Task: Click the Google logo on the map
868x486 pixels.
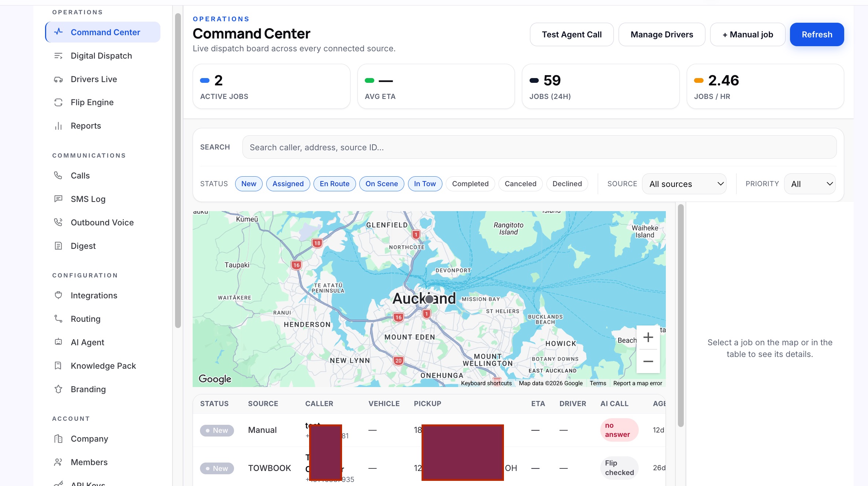Action: tap(215, 379)
